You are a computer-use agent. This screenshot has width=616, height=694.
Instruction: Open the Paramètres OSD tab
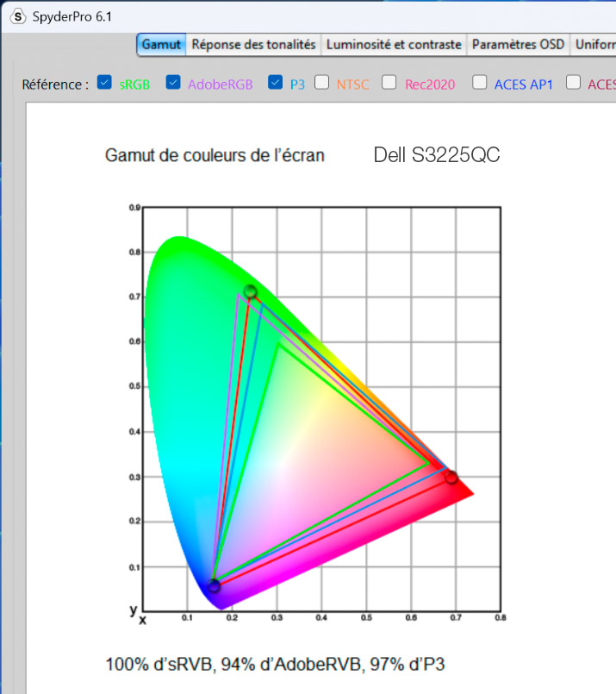click(519, 45)
